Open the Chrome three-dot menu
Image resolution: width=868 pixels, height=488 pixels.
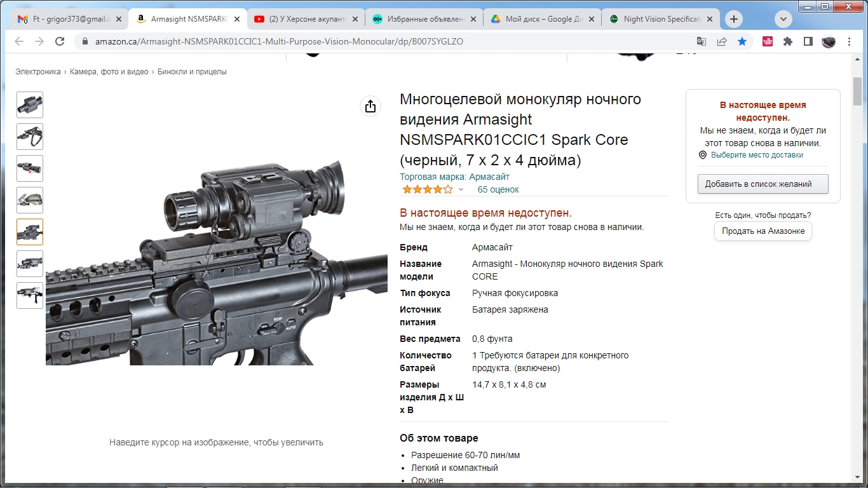click(x=850, y=41)
